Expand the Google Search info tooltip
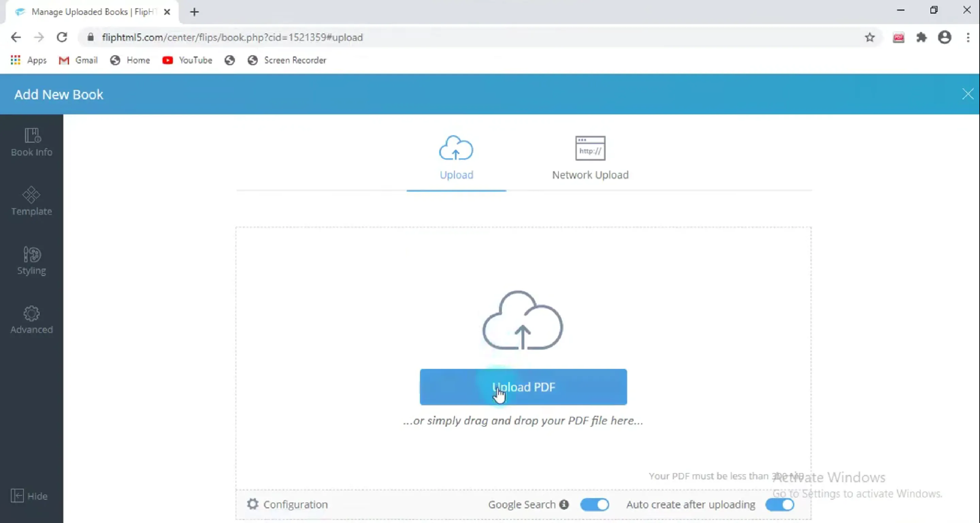 [564, 505]
